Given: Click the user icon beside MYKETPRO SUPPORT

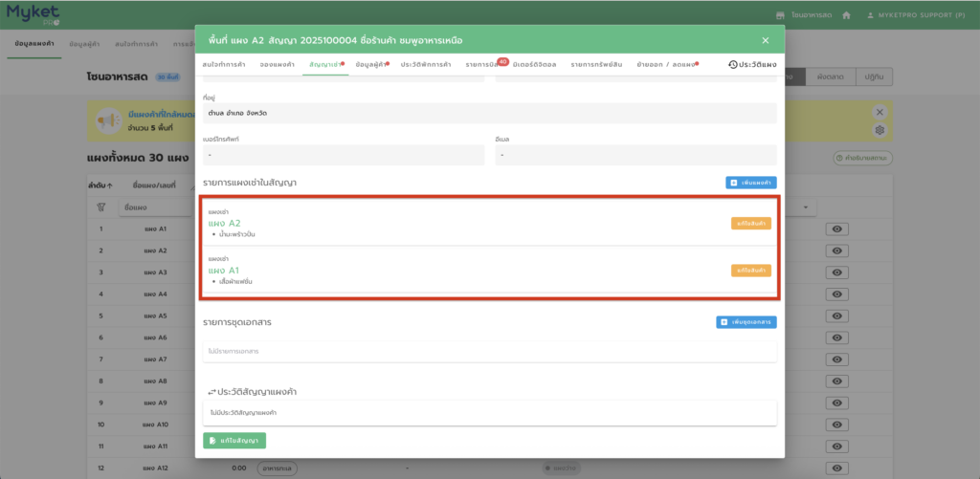Looking at the screenshot, I should [x=870, y=15].
